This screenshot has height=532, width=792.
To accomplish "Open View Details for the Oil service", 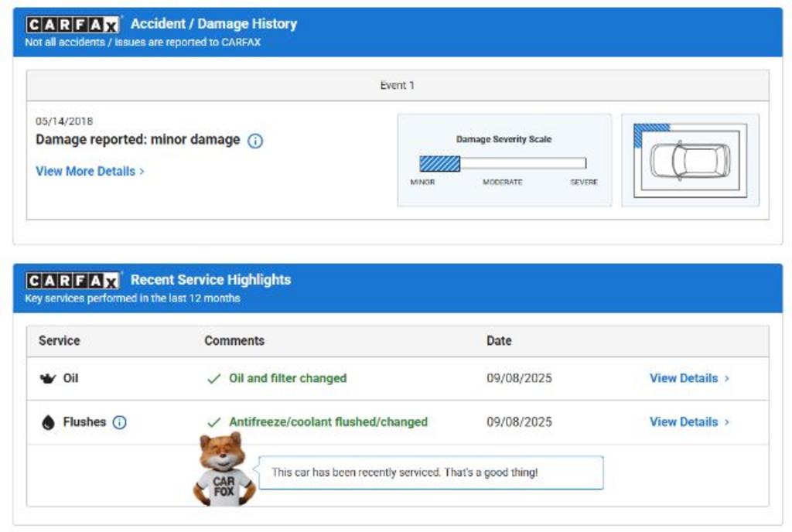I will (x=688, y=379).
